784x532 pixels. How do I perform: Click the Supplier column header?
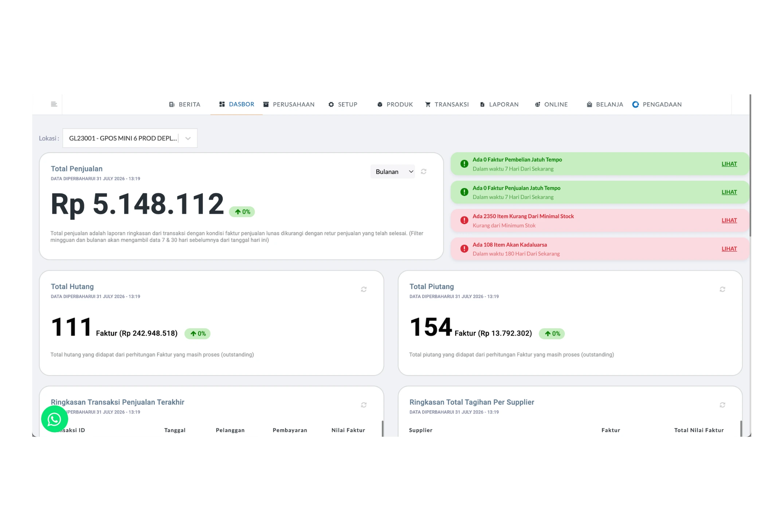click(x=421, y=430)
